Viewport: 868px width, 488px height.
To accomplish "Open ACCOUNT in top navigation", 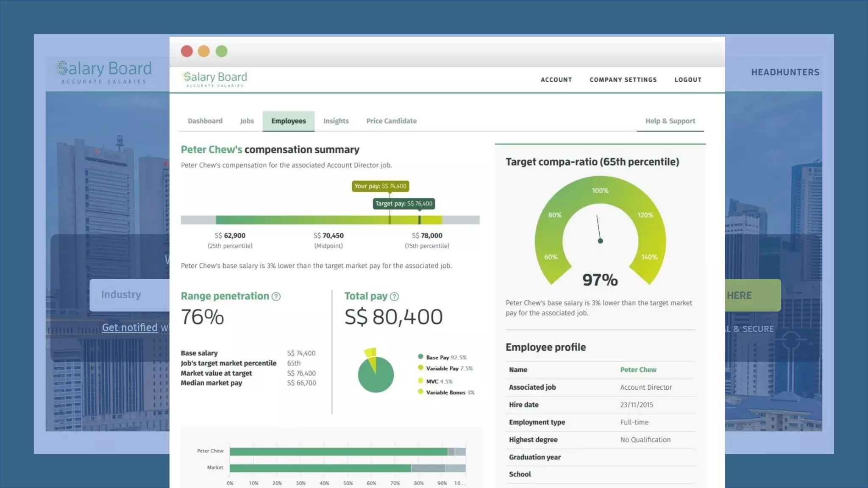I will 556,80.
